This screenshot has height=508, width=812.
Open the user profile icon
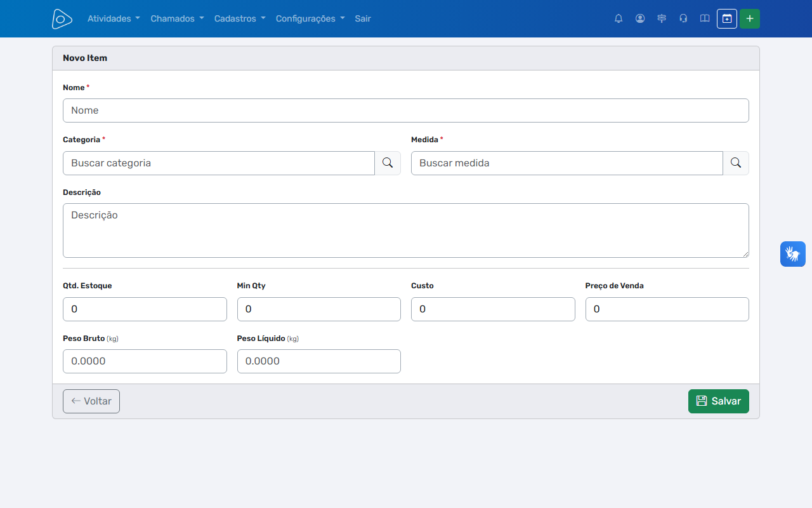point(640,18)
